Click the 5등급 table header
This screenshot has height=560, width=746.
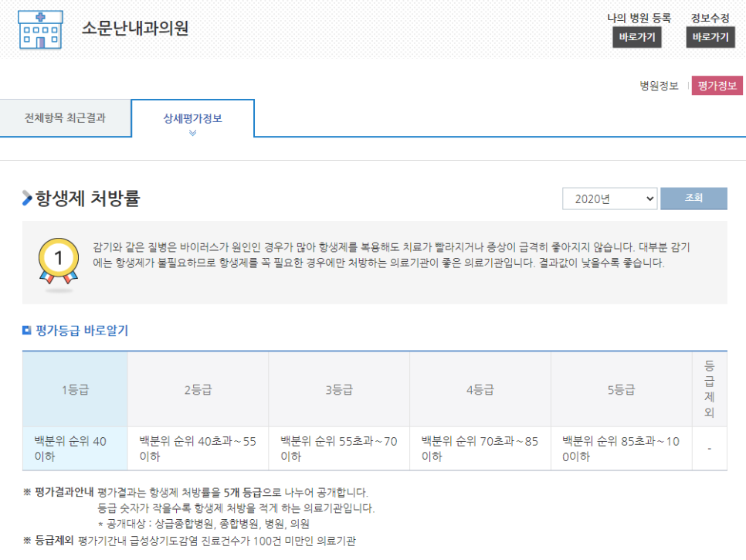click(x=622, y=389)
